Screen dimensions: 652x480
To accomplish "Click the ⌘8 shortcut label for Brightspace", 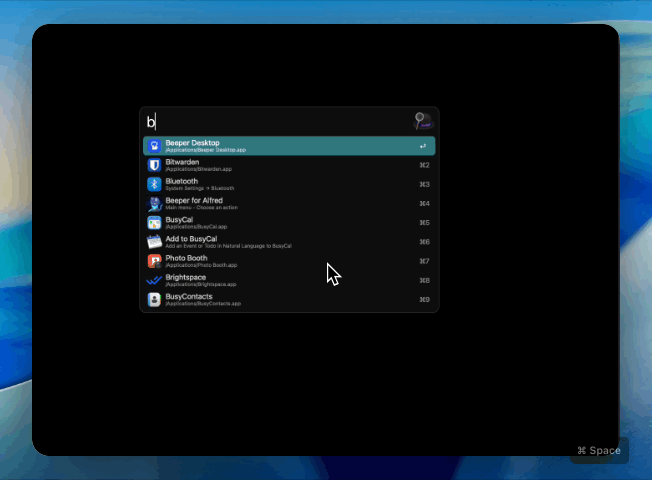I will (424, 280).
